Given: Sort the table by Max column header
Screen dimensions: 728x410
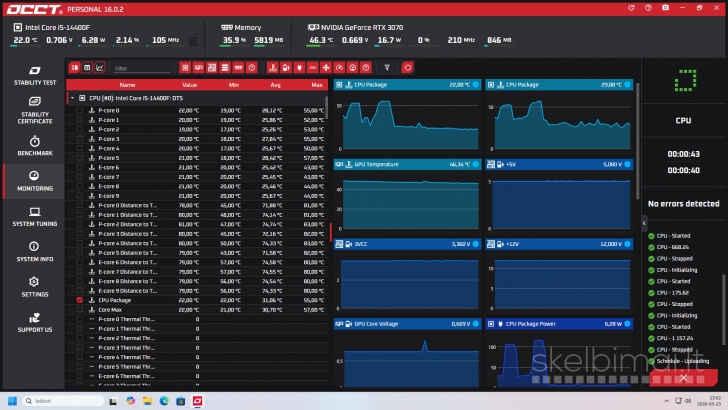Looking at the screenshot, I should pyautogui.click(x=316, y=85).
